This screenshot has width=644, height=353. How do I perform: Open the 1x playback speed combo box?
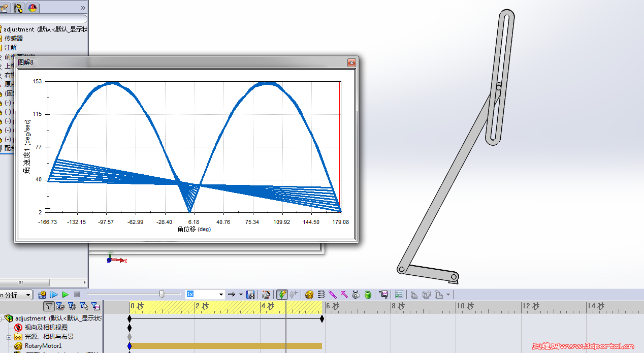[x=205, y=294]
